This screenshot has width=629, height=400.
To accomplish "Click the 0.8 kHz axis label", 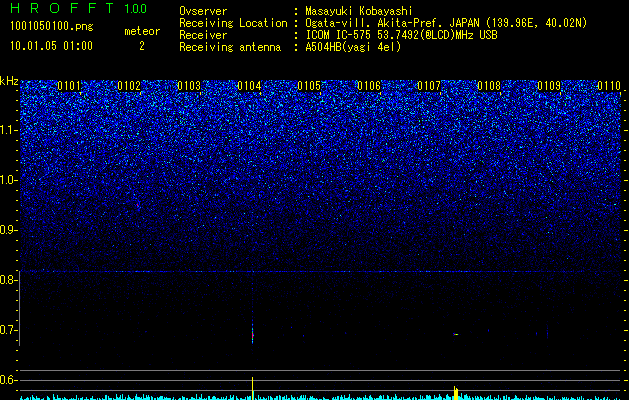I will tap(8, 280).
